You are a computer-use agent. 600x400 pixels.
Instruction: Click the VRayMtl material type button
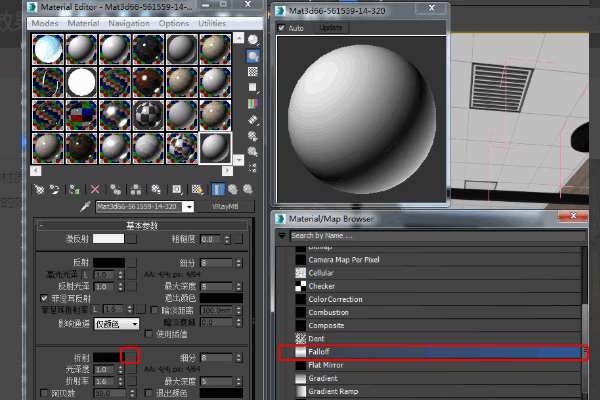coord(225,206)
